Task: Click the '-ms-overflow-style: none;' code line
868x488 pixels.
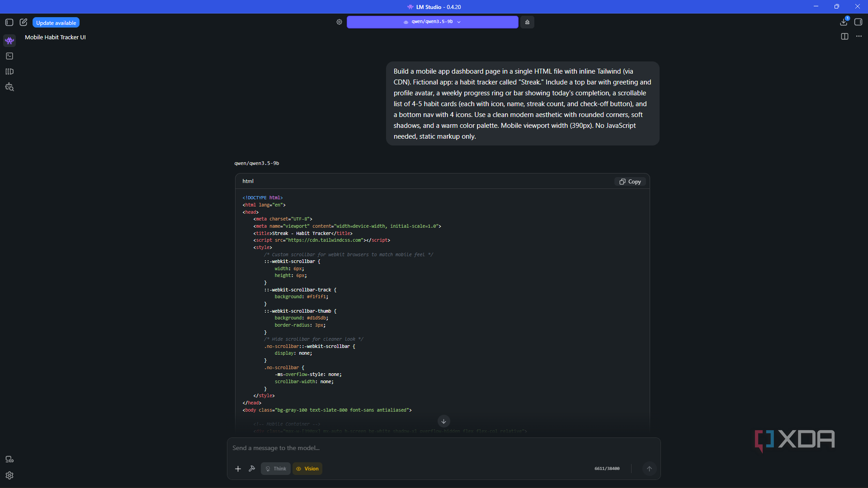Action: (308, 375)
